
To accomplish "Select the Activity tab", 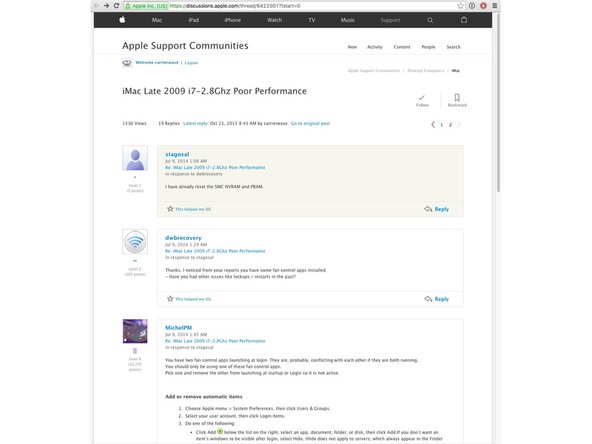I will (375, 47).
